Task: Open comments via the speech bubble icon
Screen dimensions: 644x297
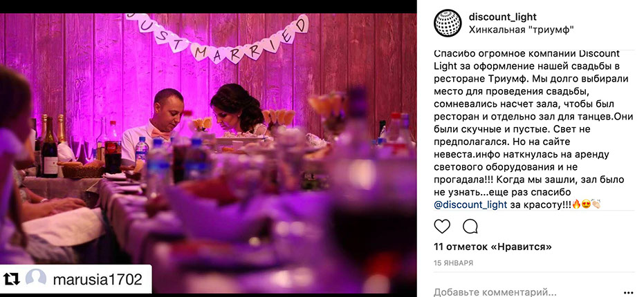Action: click(x=470, y=227)
